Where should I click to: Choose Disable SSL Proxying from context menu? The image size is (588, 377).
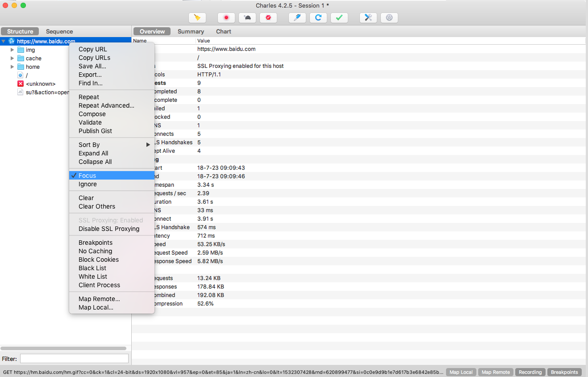109,229
